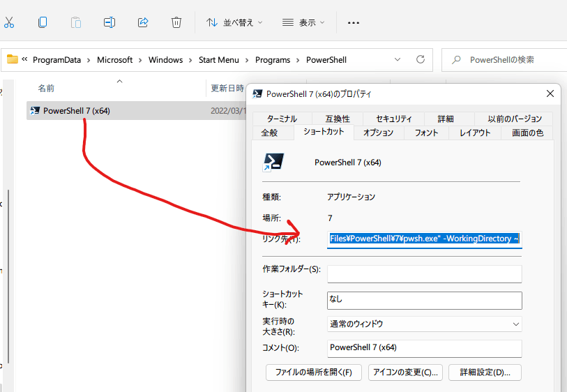This screenshot has height=392, width=567.
Task: Click the Copy icon in toolbar
Action: coord(43,22)
